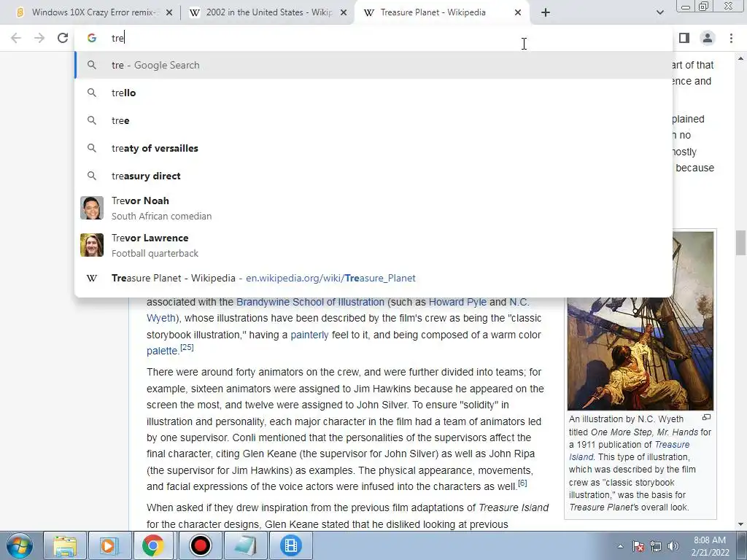Click the Google G icon in address bar
Image resolution: width=747 pixels, height=560 pixels.
[91, 38]
